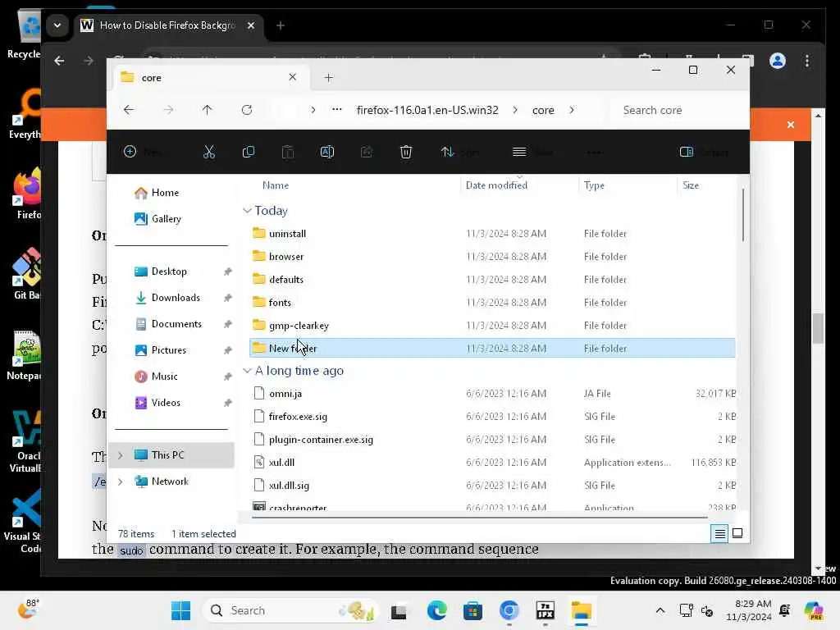
Task: Click the Copy icon in Explorer toolbar
Action: coord(248,152)
